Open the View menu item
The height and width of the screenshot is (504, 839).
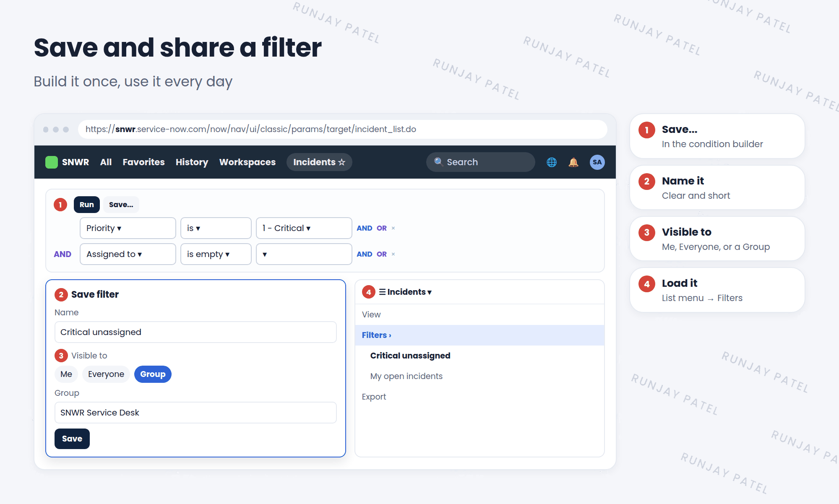point(479,314)
